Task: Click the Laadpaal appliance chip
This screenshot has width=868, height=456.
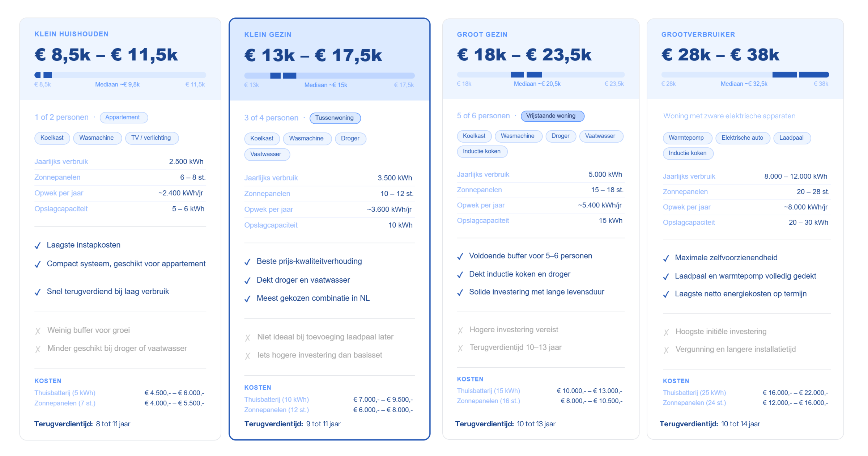Action: [792, 138]
